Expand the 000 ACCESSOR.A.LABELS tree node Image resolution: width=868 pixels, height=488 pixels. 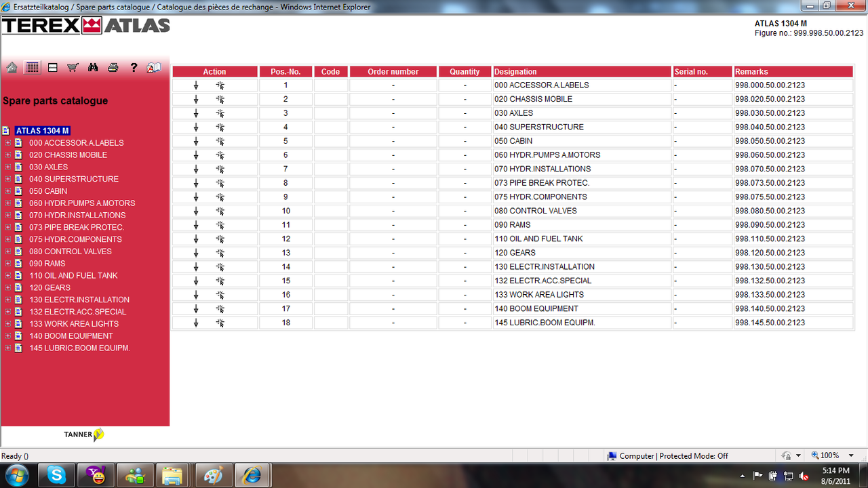click(x=8, y=143)
